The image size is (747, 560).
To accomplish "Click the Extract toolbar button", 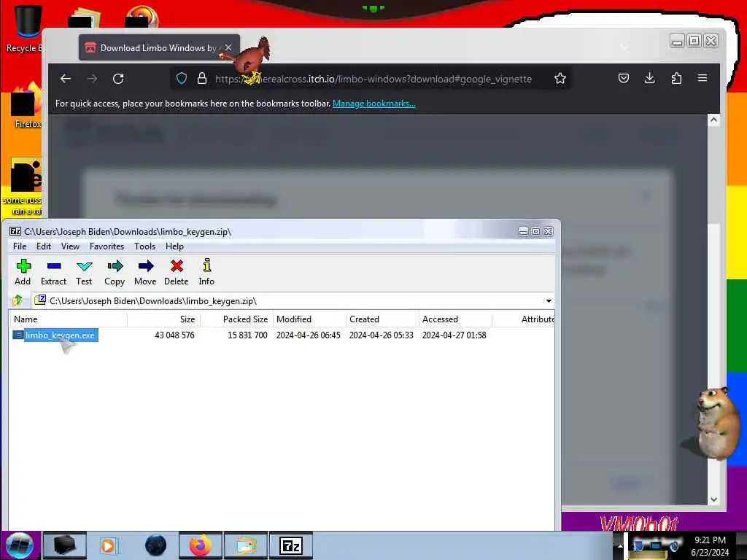I will click(x=53, y=272).
